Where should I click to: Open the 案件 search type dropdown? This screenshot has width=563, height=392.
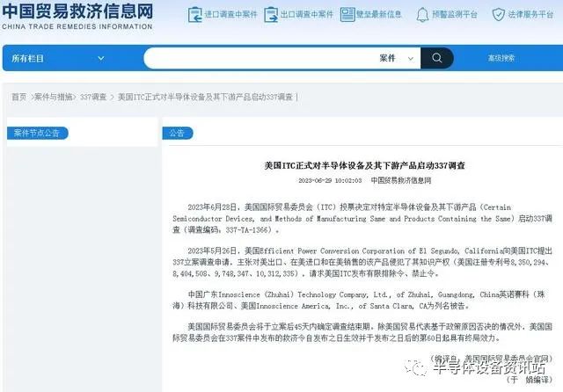click(397, 58)
